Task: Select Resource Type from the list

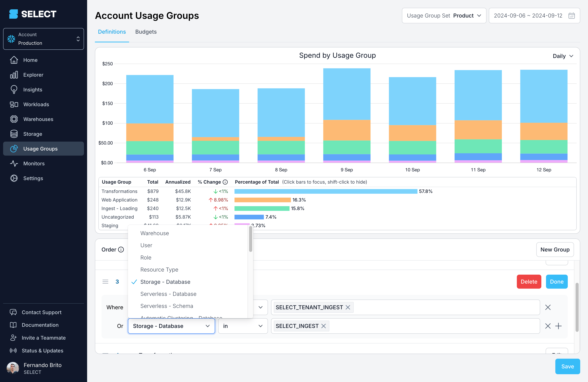Action: coord(159,270)
